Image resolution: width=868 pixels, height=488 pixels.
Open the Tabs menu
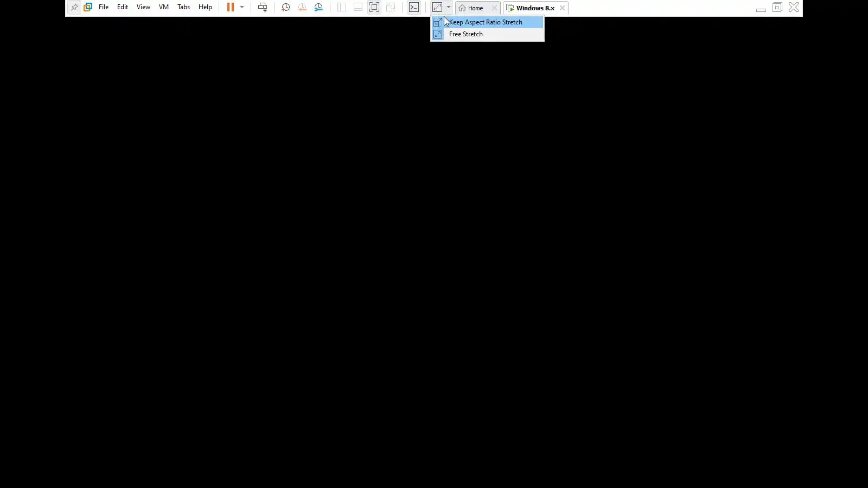[184, 8]
